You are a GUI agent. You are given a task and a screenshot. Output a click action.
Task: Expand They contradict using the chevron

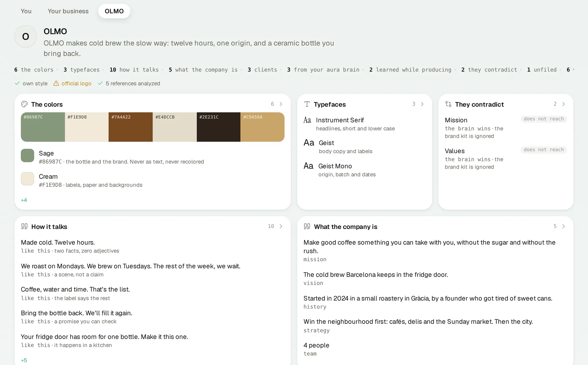[x=564, y=104]
